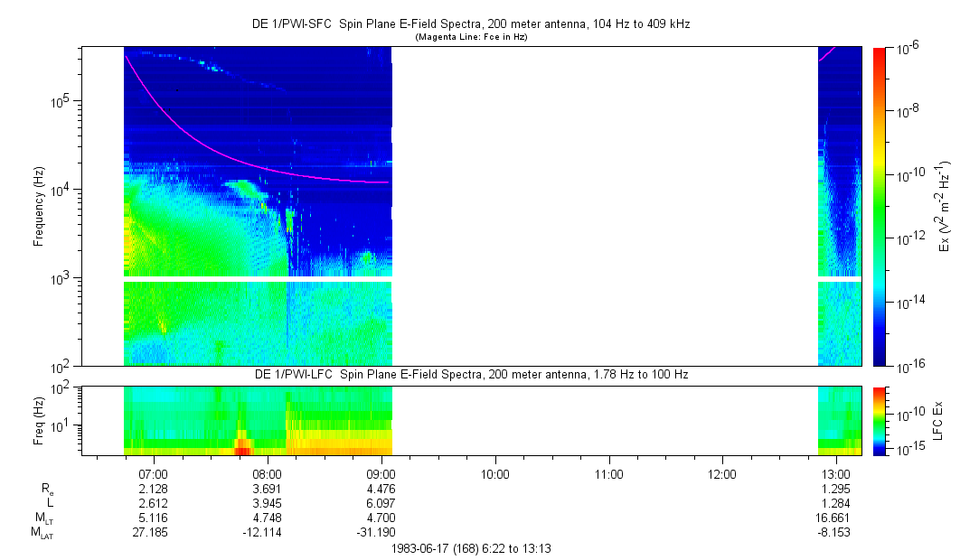Select the 10:00 time axis tick label
This screenshot has height=560, width=979.
[x=495, y=473]
